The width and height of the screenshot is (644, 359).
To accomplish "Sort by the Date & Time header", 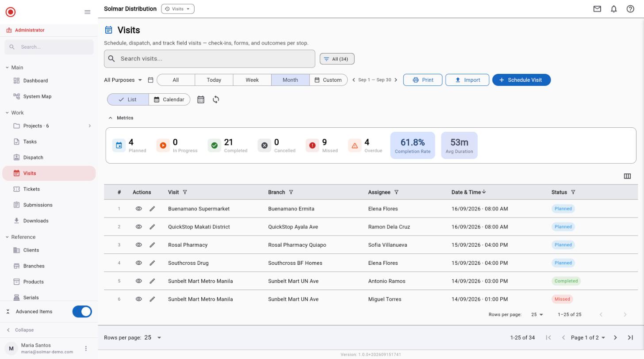I will point(468,192).
